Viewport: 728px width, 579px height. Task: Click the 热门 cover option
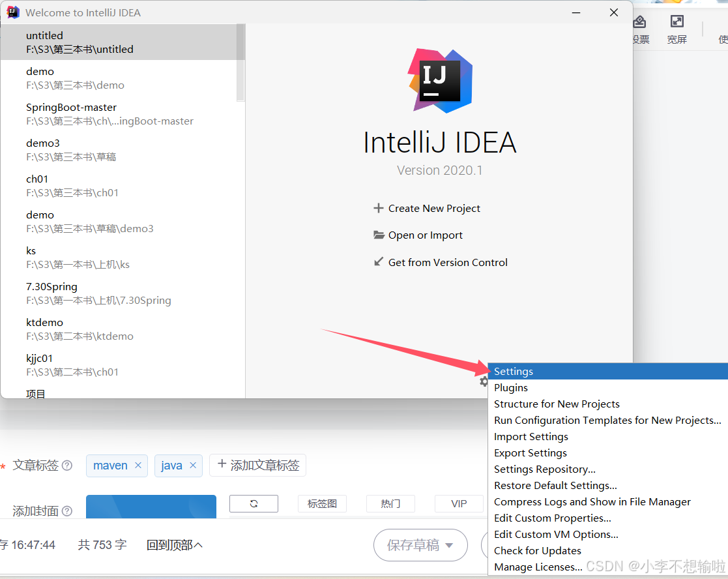pyautogui.click(x=390, y=504)
